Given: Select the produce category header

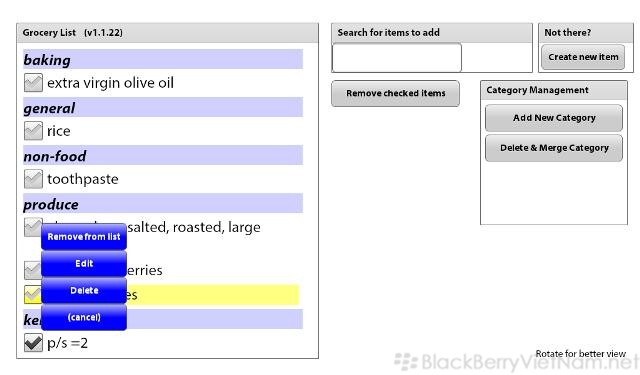Looking at the screenshot, I should (x=163, y=204).
